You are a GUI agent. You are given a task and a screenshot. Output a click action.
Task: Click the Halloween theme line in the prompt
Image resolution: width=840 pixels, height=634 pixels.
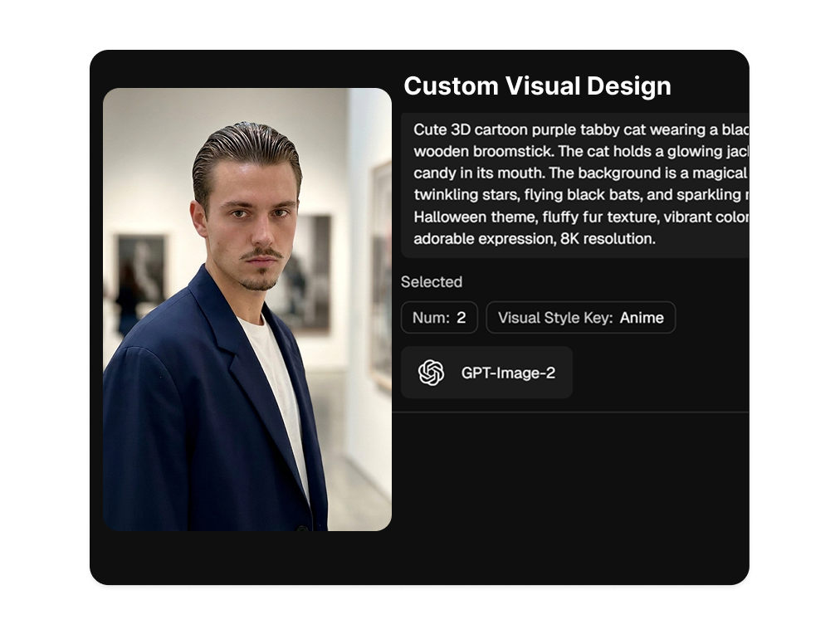[x=581, y=217]
